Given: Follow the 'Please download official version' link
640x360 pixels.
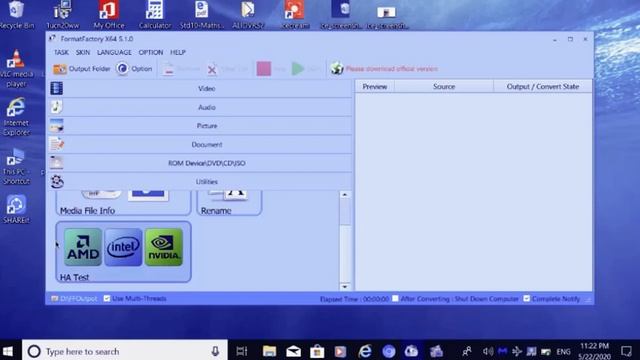Looking at the screenshot, I should (x=391, y=69).
